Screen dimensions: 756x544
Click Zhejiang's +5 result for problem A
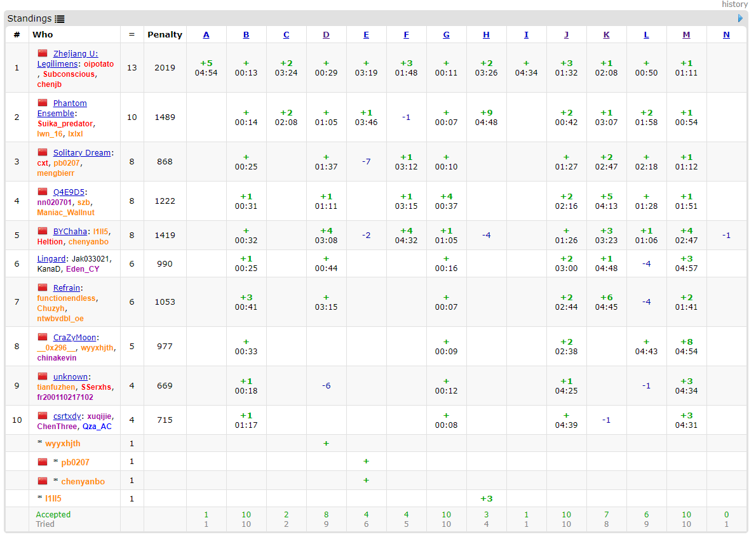coord(206,63)
